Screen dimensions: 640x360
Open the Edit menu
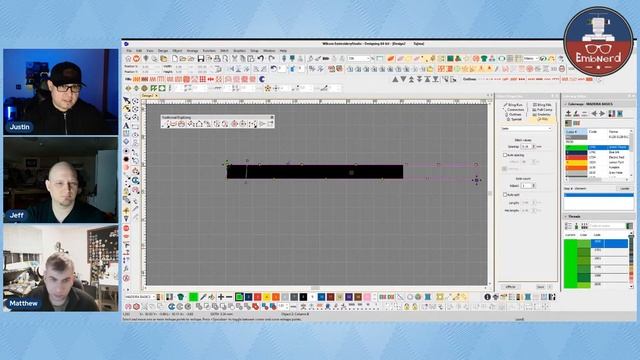point(139,51)
